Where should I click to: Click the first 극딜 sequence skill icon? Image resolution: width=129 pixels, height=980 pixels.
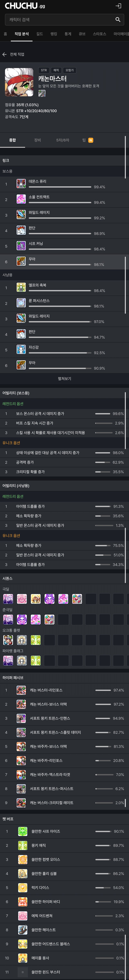click(8, 599)
